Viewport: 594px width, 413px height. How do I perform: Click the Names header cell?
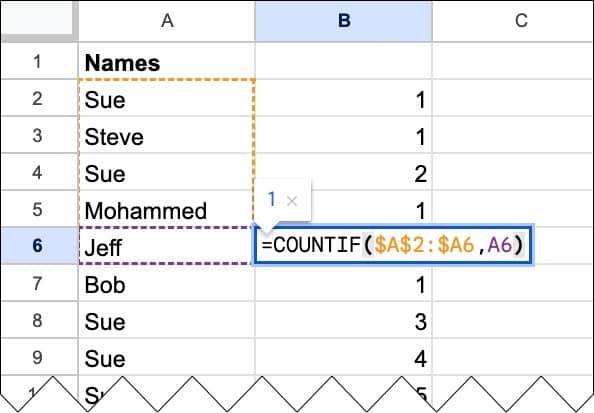167,61
